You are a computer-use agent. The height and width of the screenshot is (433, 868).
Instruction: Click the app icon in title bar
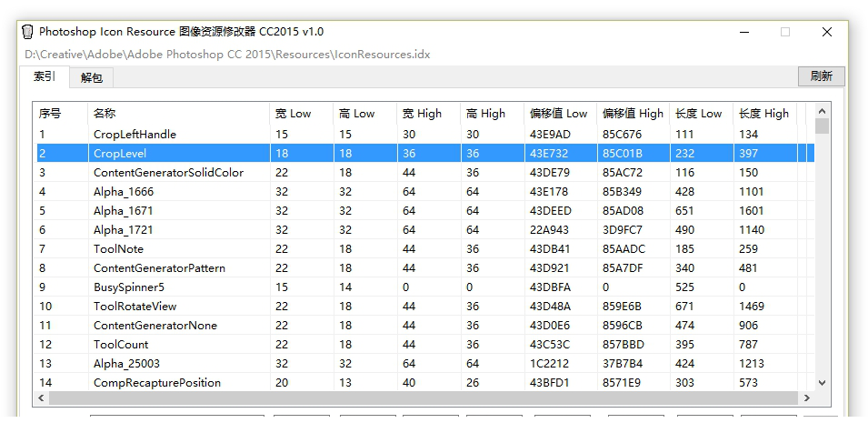26,32
